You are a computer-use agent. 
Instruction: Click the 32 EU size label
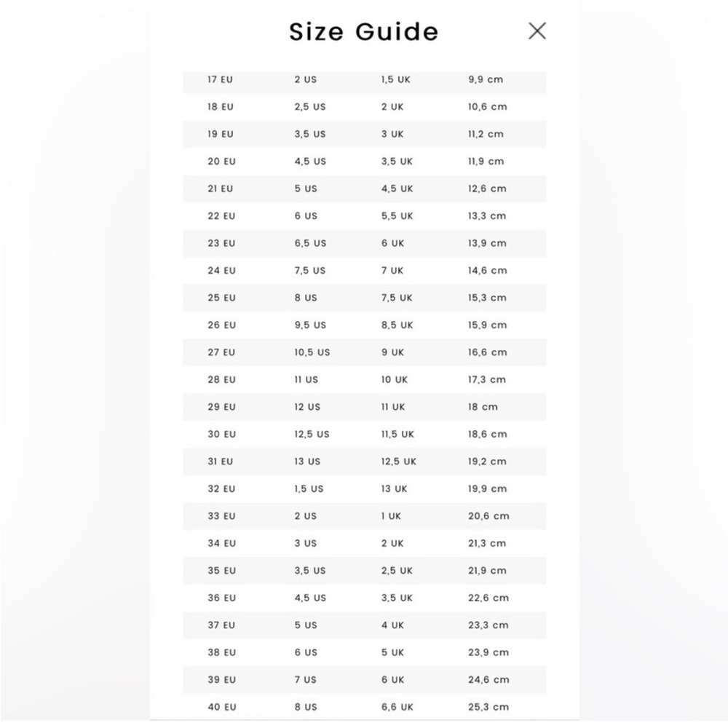point(221,489)
